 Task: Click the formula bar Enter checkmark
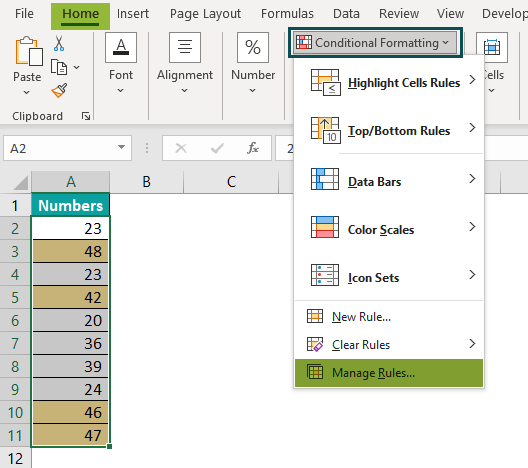[217, 148]
